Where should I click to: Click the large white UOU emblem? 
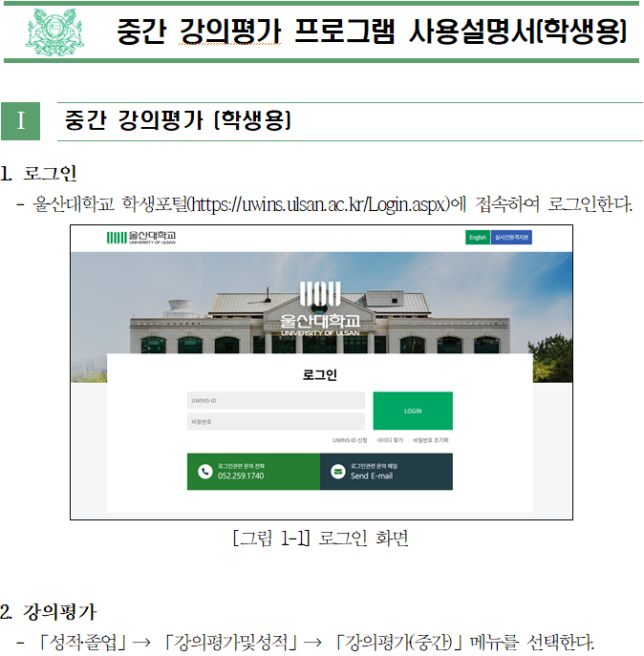[320, 293]
